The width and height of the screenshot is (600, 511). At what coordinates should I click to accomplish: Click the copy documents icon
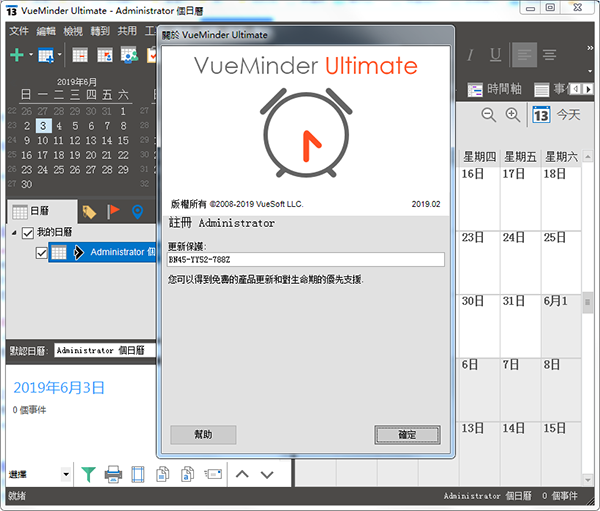(x=163, y=475)
